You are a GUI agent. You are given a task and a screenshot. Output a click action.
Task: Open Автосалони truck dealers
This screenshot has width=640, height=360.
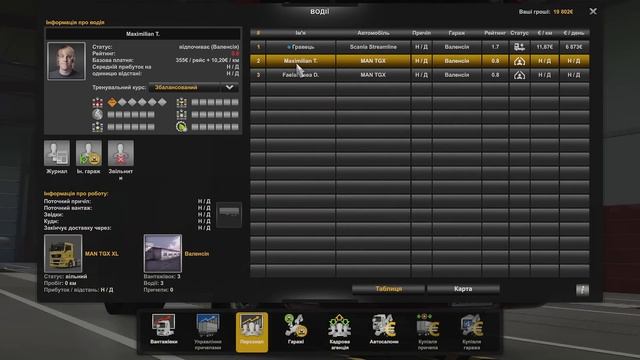[x=384, y=329]
